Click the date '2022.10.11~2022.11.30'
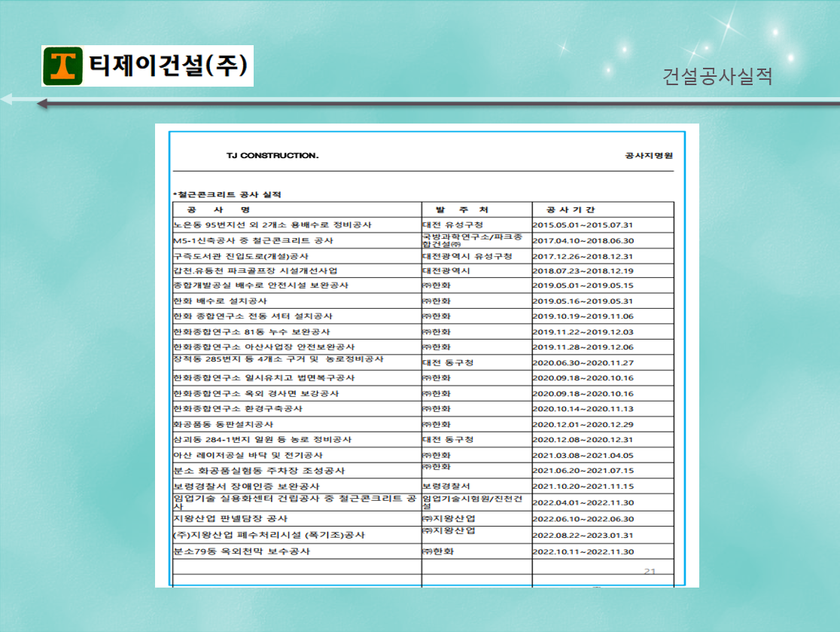840x632 pixels. point(583,551)
